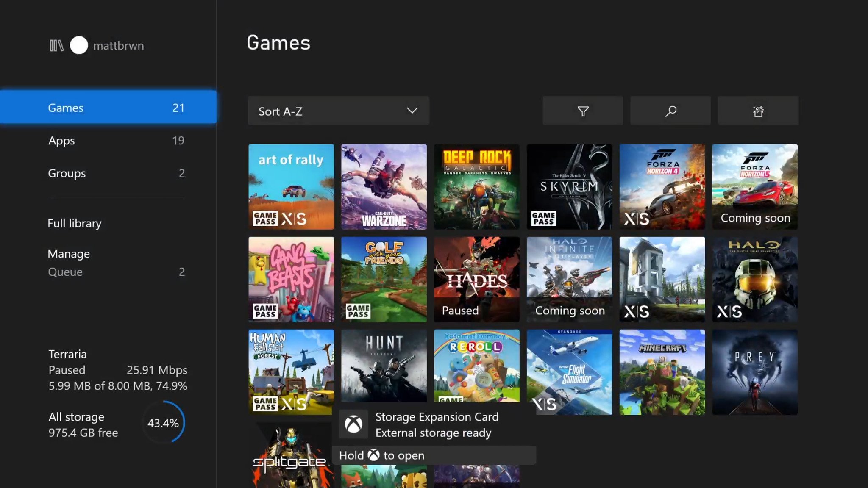Expand the Sort A-Z dropdown menu
The height and width of the screenshot is (488, 868).
click(337, 111)
